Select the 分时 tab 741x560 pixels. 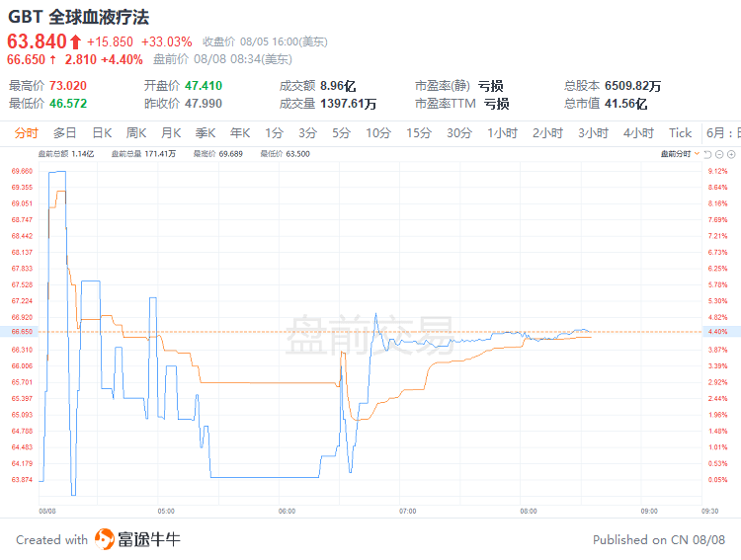(x=26, y=133)
